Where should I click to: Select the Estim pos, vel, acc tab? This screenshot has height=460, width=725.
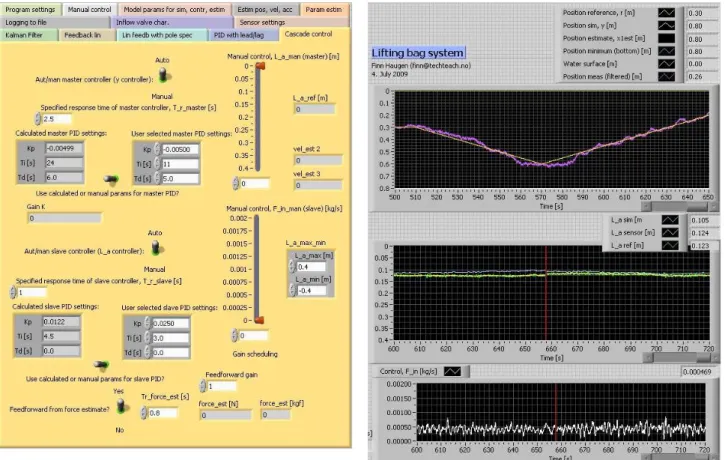264,9
